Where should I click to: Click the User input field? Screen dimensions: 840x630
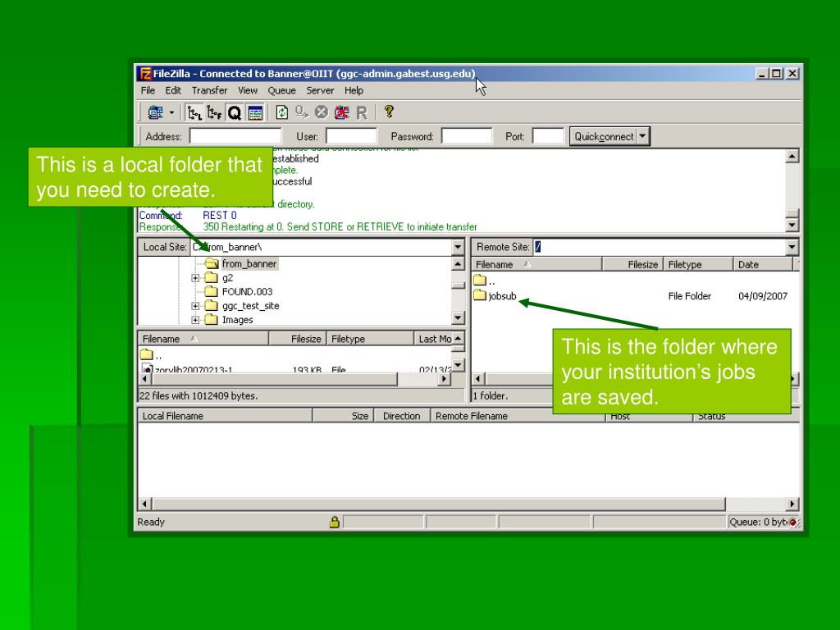tap(351, 136)
